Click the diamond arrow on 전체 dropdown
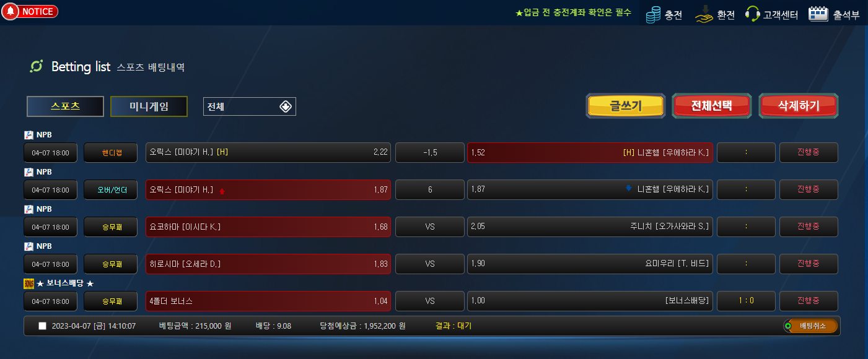This screenshot has height=359, width=868. 285,106
